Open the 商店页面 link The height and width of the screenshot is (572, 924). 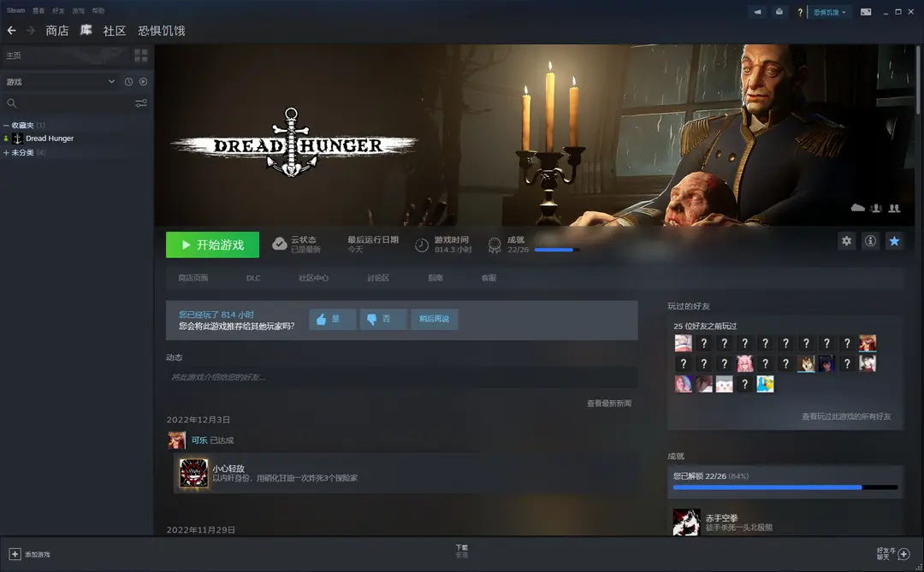tap(193, 278)
